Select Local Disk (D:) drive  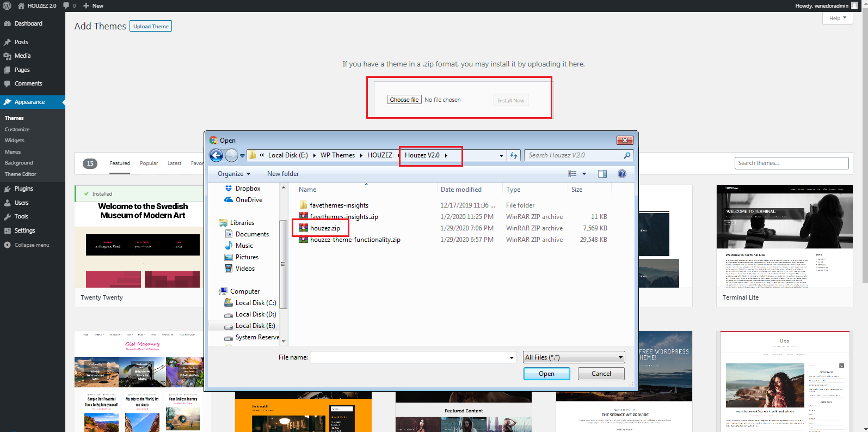tap(256, 314)
